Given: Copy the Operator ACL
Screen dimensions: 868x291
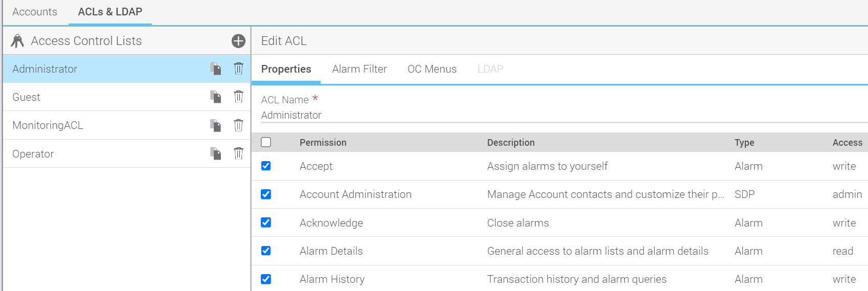Looking at the screenshot, I should pos(216,153).
